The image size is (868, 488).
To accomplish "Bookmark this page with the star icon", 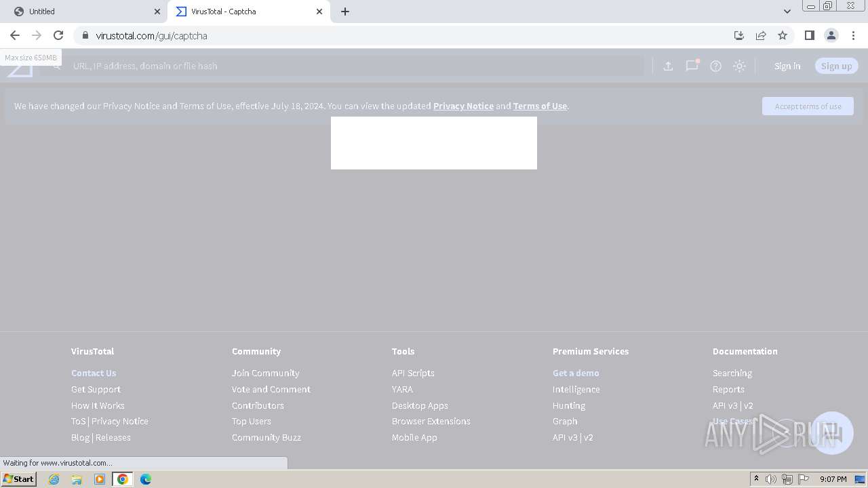I will coord(783,35).
